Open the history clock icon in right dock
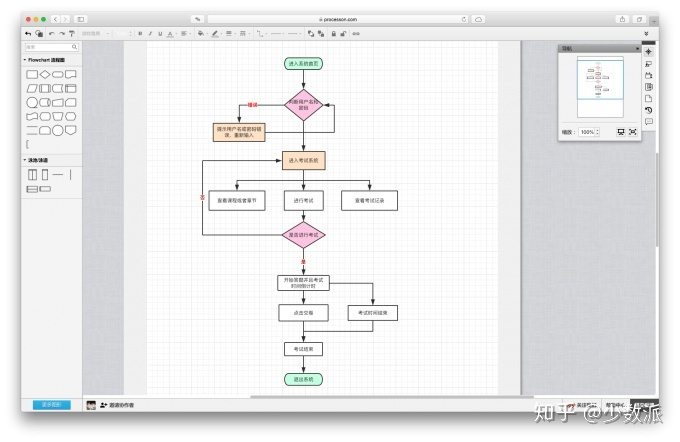 648,110
